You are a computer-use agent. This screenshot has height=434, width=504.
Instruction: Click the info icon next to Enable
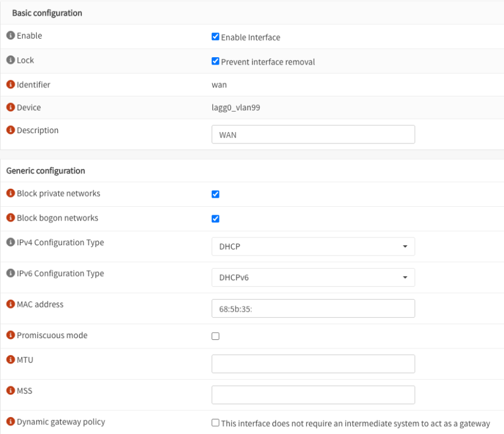[x=10, y=36]
